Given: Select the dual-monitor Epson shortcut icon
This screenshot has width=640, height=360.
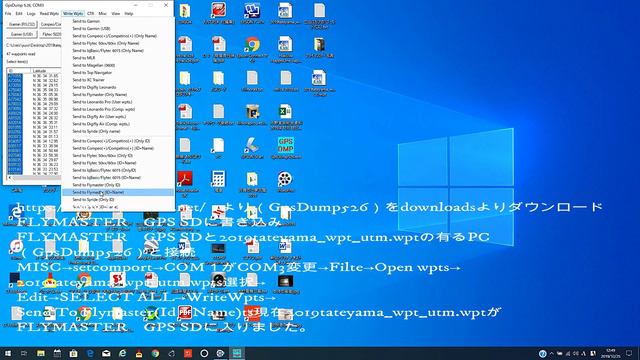Looking at the screenshot, I should coord(252,12).
